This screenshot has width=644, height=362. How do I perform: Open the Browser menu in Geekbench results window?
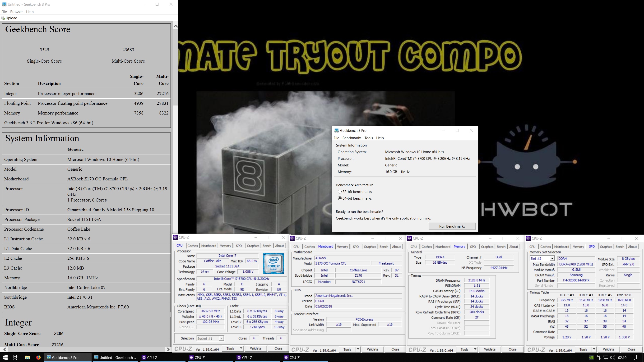point(17,12)
